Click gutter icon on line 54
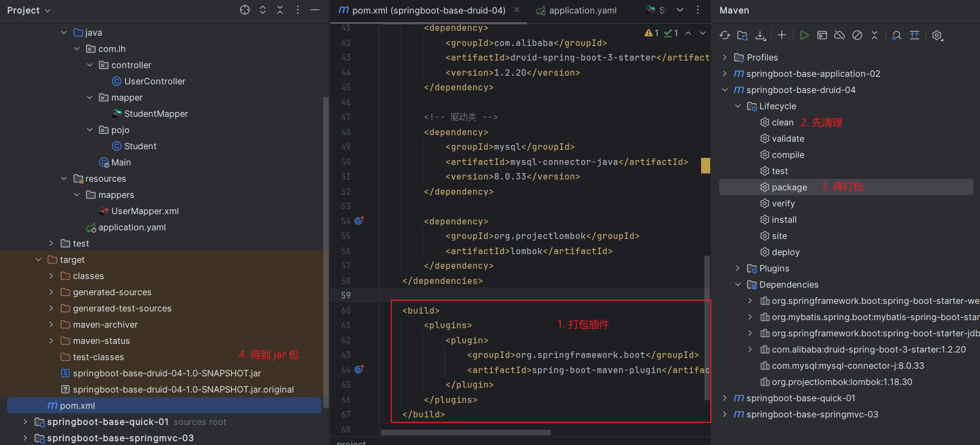The height and width of the screenshot is (445, 980). [x=359, y=221]
